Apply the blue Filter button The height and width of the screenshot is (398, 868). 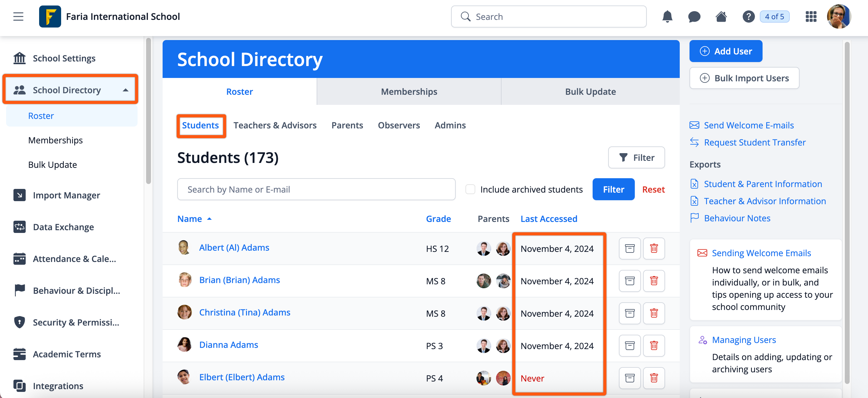tap(613, 190)
